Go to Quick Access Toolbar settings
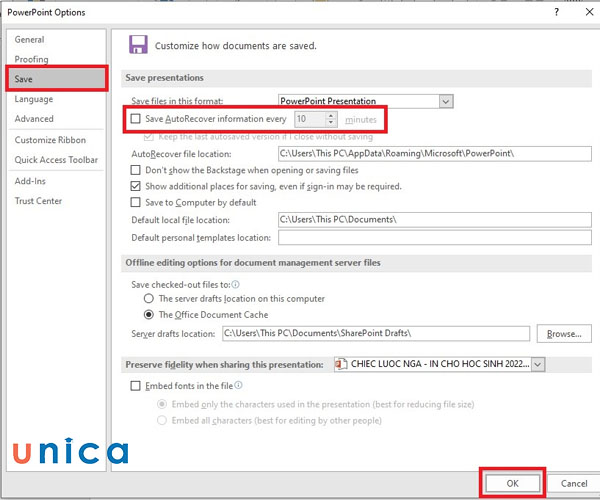The height and width of the screenshot is (500, 600). coord(56,160)
